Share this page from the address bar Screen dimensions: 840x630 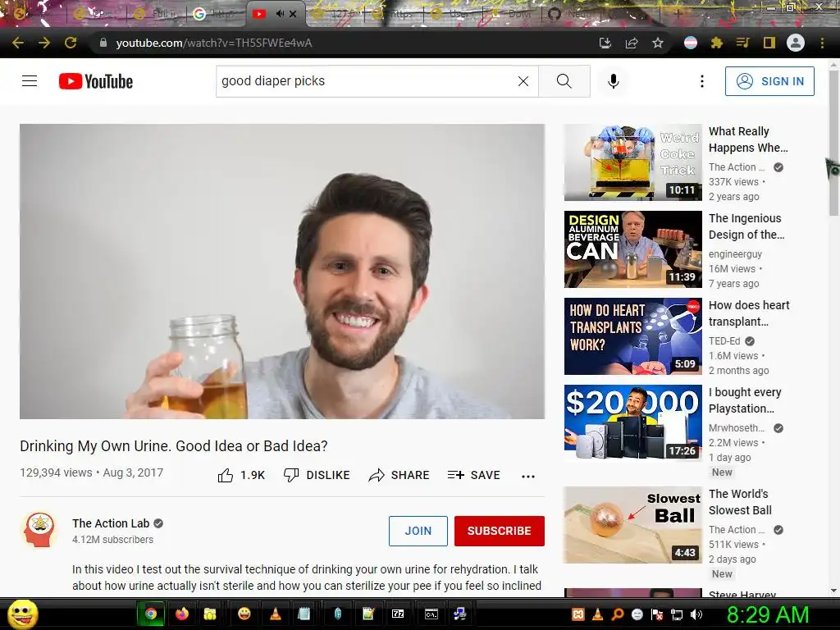pyautogui.click(x=632, y=43)
